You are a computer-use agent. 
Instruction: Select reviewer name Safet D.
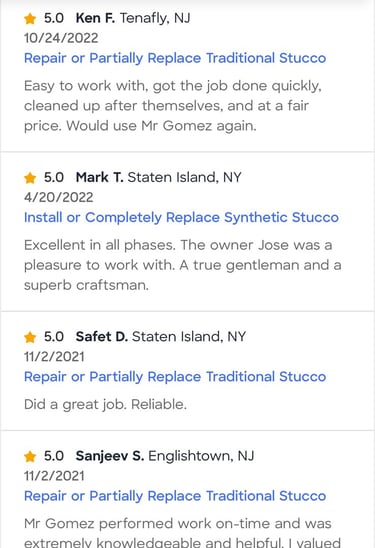(x=102, y=337)
